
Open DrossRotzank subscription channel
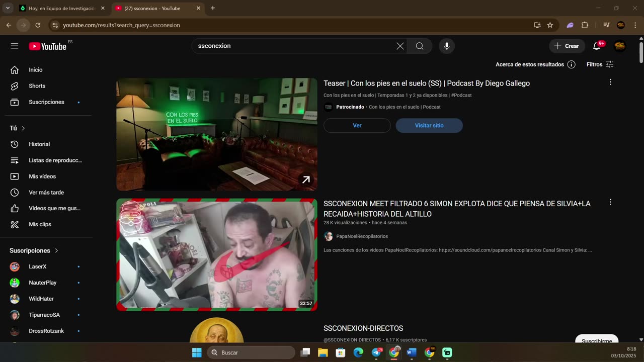[46, 331]
